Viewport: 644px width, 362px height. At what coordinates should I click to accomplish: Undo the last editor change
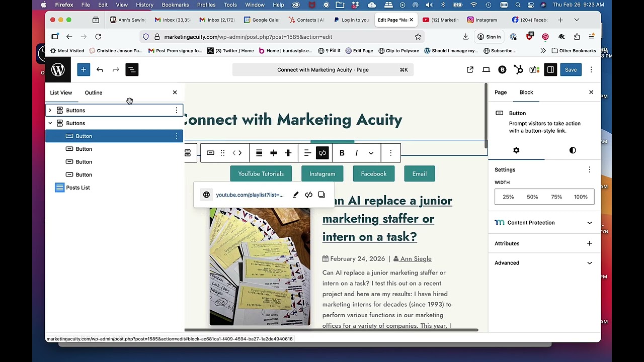point(100,70)
